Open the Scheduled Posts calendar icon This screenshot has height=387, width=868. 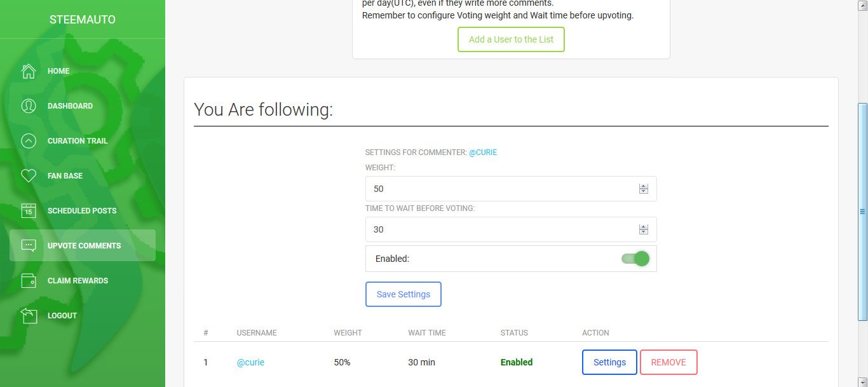coord(29,211)
